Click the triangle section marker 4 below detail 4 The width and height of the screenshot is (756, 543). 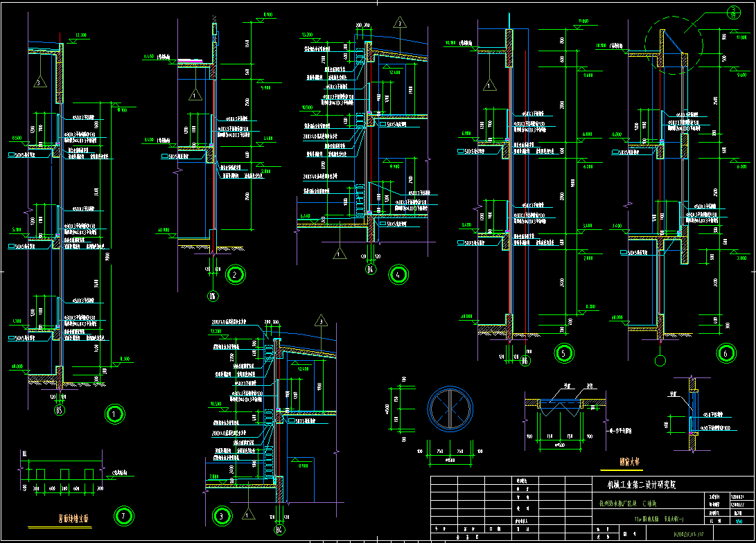[x=339, y=252]
